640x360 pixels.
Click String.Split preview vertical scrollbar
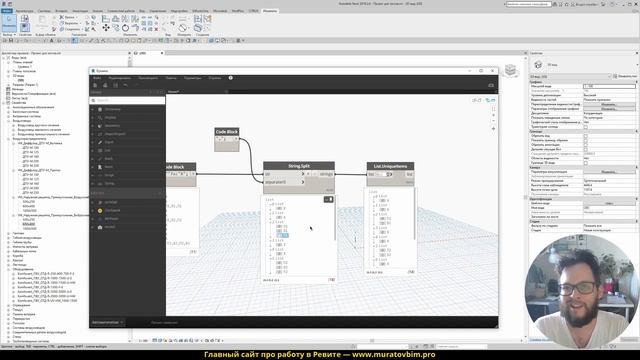(335, 218)
